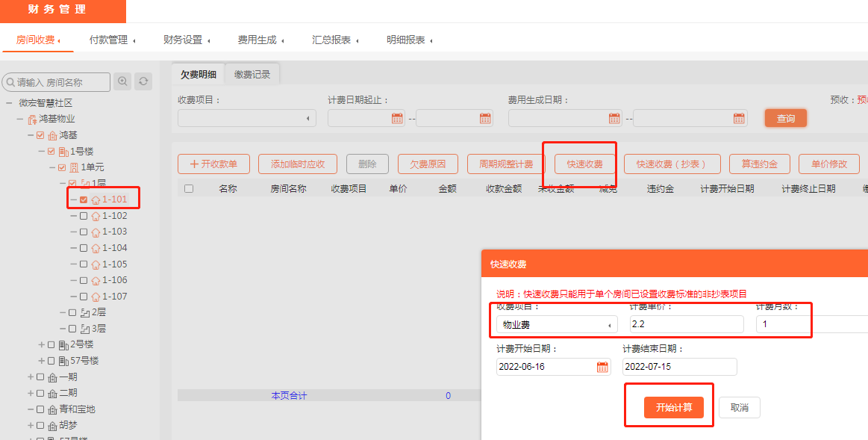
Task: Open calendar icon for fee generation end date
Action: point(740,118)
